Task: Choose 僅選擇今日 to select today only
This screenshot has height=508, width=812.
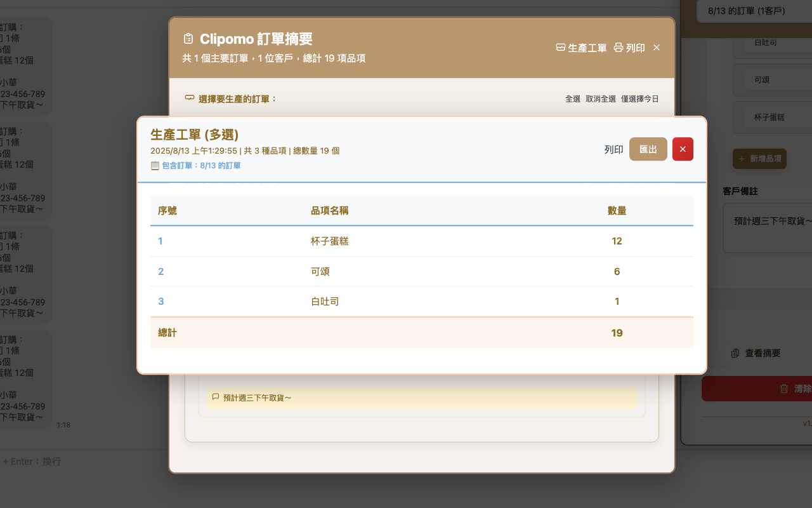Action: (639, 99)
